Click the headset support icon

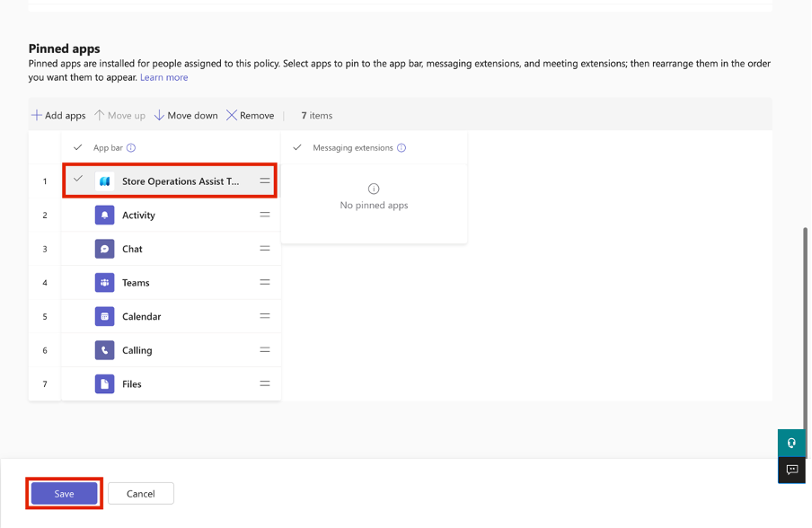tap(791, 442)
